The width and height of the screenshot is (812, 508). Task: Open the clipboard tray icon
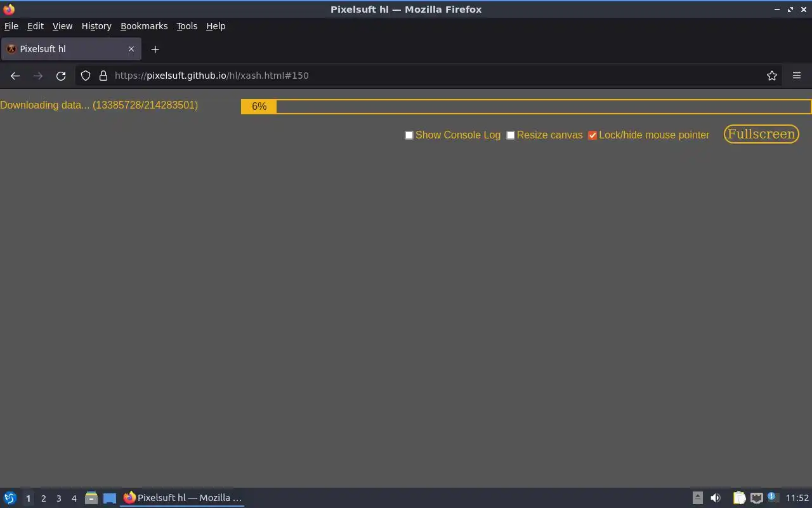point(739,498)
